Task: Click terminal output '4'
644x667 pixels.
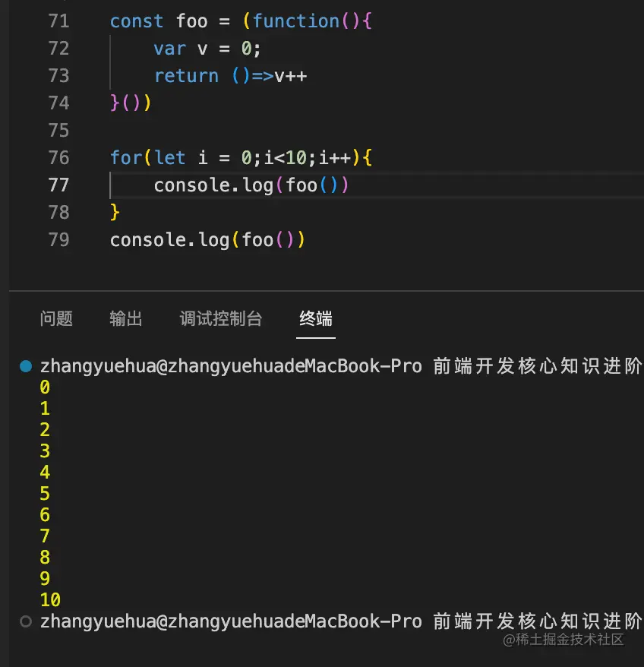Action: click(45, 473)
